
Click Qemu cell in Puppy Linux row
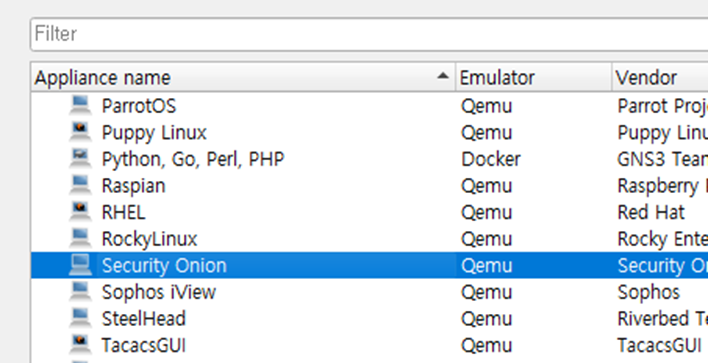tap(487, 134)
